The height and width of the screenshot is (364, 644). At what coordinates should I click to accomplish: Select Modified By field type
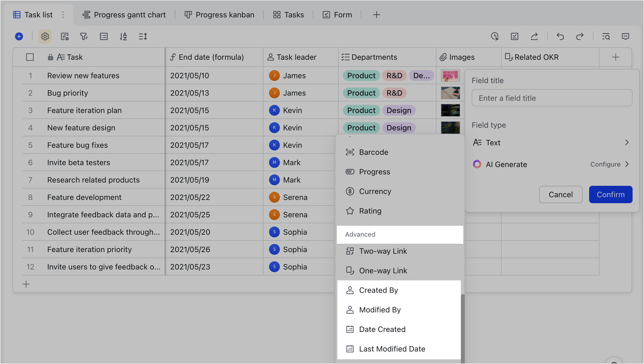click(x=399, y=310)
